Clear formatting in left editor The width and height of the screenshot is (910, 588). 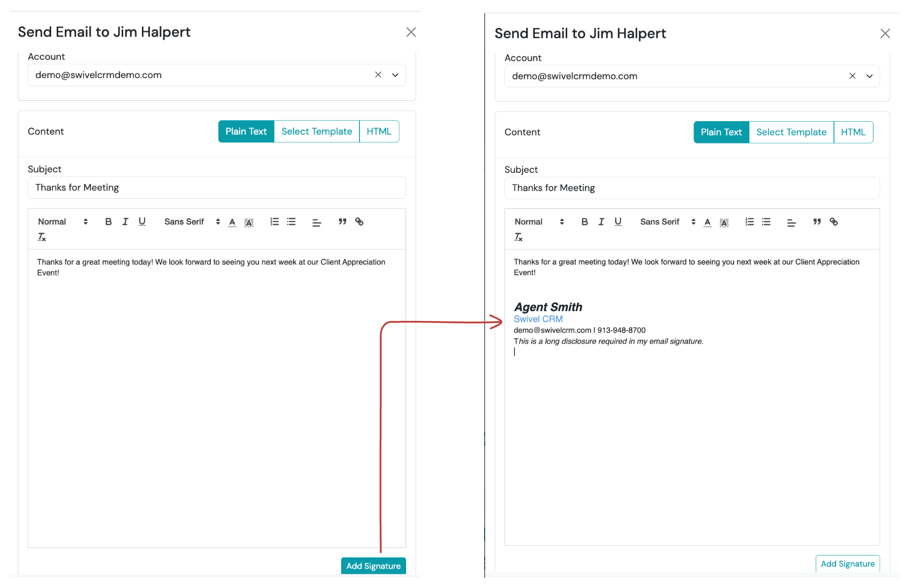click(x=42, y=237)
